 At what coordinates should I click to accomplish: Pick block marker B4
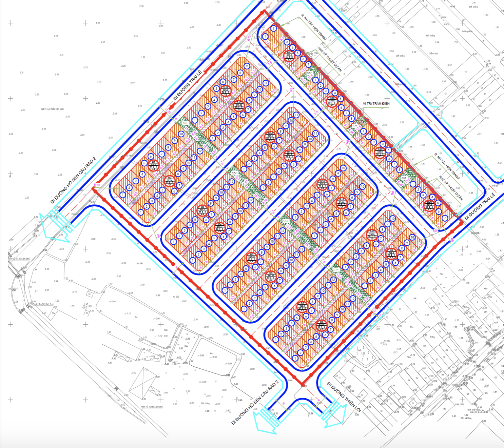(220, 227)
